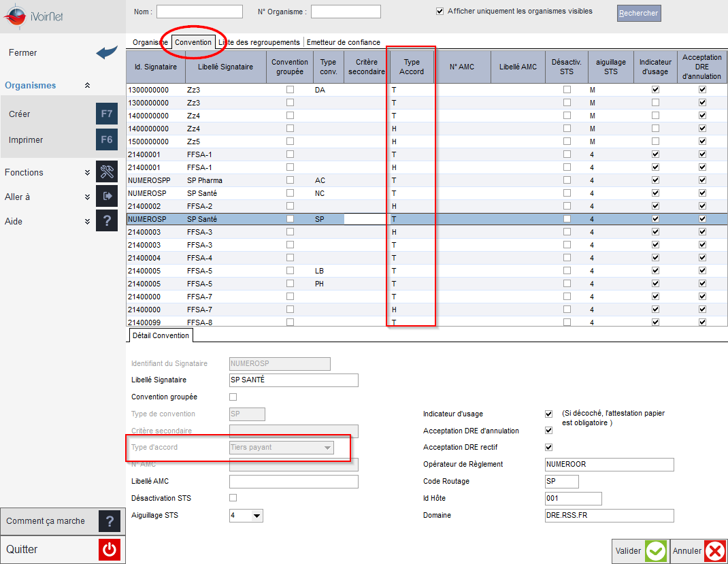Uncheck Acceptation DRE rectif checkbox

pos(549,447)
